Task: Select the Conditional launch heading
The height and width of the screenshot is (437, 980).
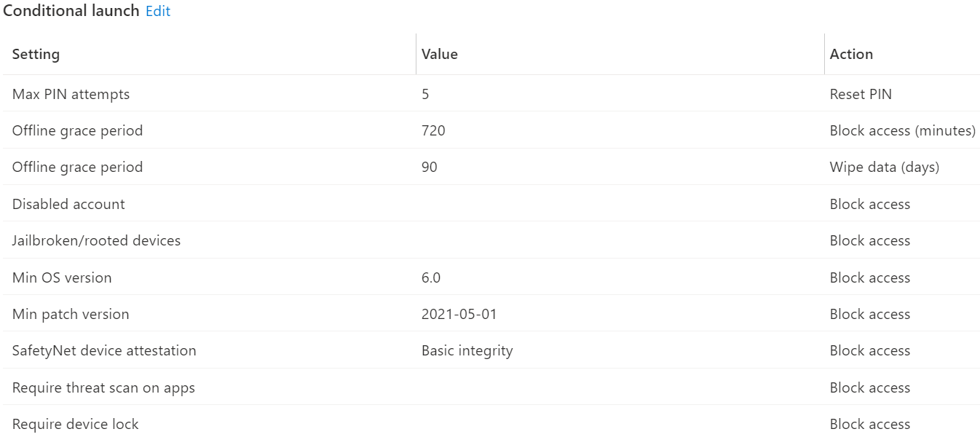Action: click(x=69, y=11)
